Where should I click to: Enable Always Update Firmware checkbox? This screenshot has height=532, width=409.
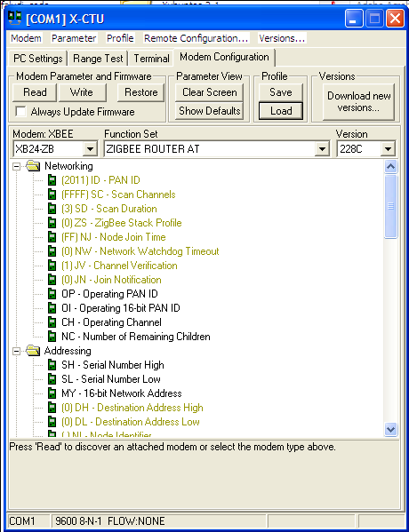(21, 112)
